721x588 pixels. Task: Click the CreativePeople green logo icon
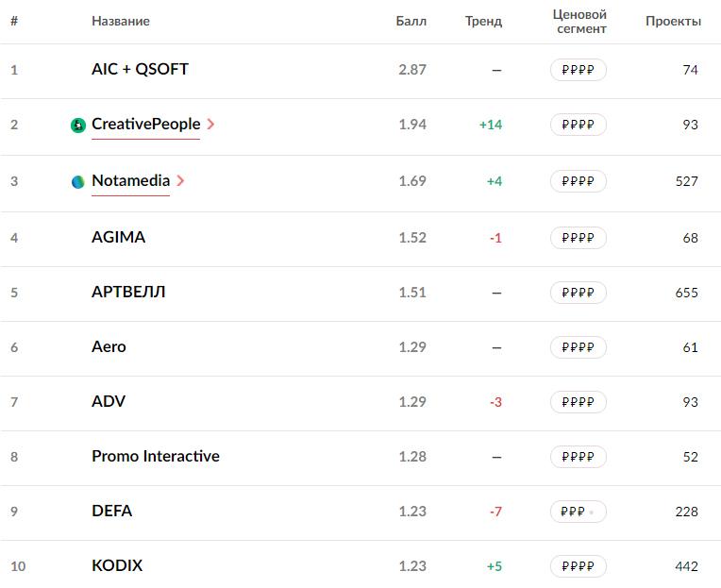(x=78, y=126)
